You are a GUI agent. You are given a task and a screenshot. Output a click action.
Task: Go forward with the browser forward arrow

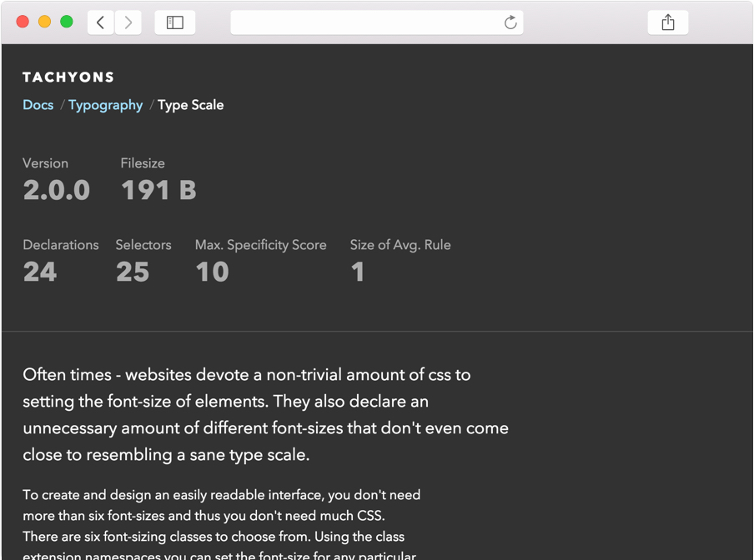128,22
